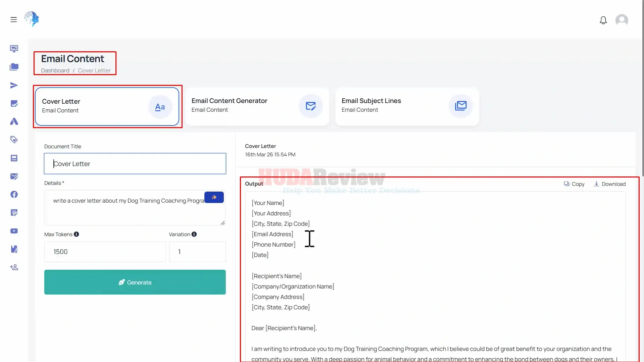This screenshot has width=644, height=362.
Task: Click the Generate button
Action: pyautogui.click(x=135, y=282)
